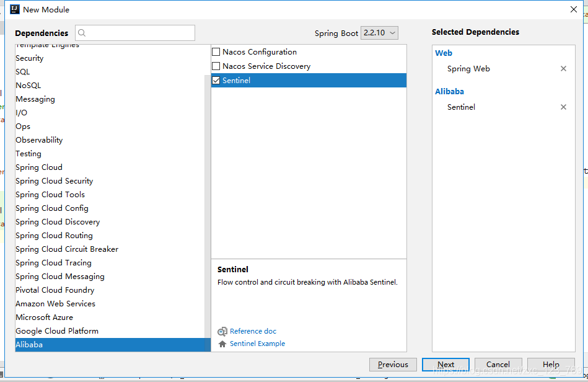Click the Spring Web selected dependency
The image size is (588, 382).
pyautogui.click(x=468, y=69)
